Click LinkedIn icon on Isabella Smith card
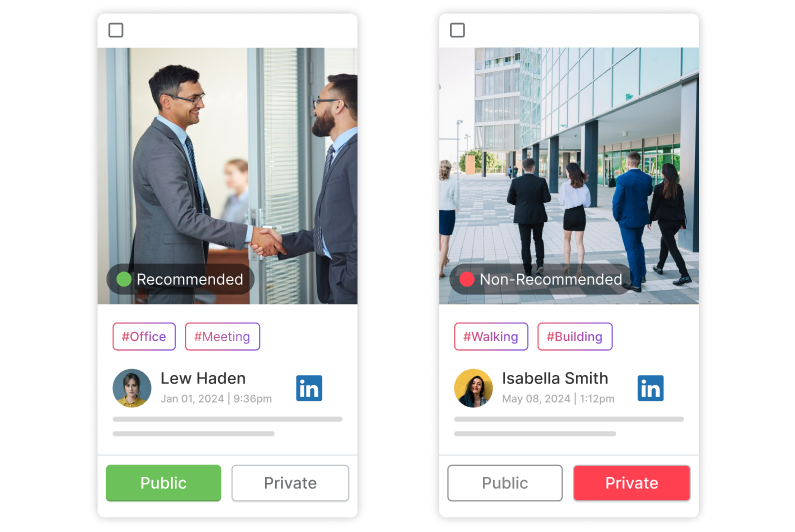 (x=651, y=388)
